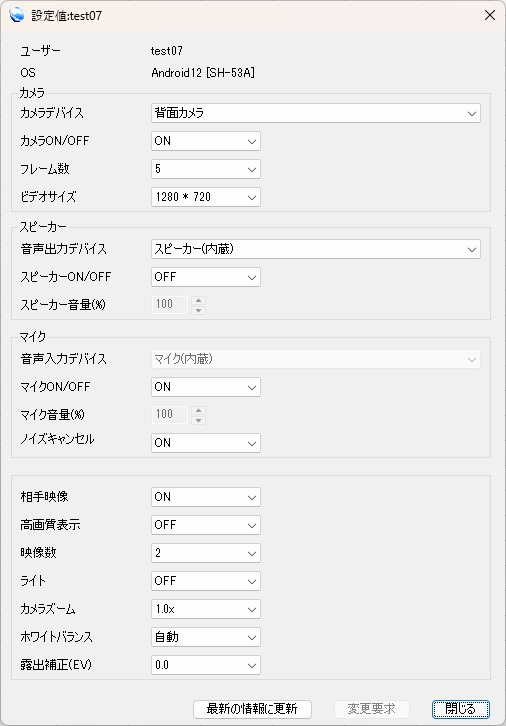The height and width of the screenshot is (726, 506).
Task: Click the カメラデバイス label
Action: [52, 113]
